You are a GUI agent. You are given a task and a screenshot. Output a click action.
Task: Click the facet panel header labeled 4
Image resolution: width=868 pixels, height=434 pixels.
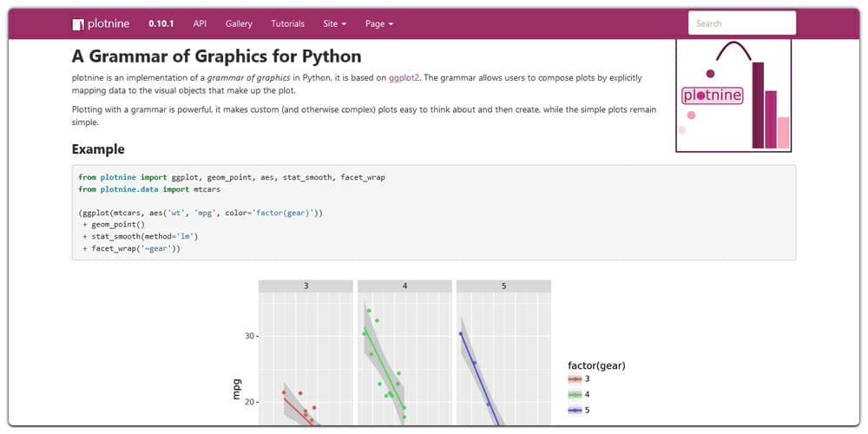click(x=404, y=286)
